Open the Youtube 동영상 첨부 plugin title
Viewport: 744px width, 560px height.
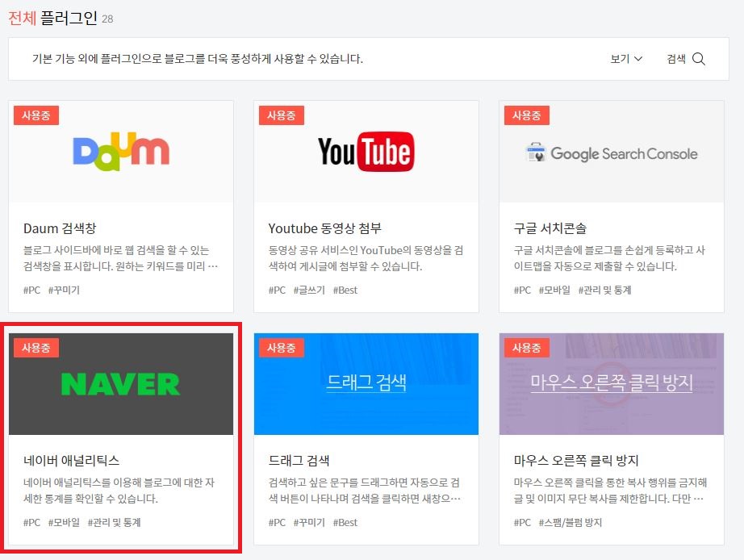click(325, 228)
